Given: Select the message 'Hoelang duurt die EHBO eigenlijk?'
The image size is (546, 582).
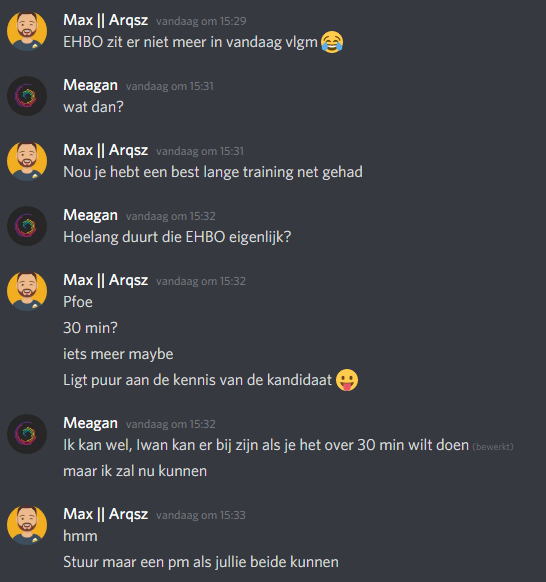Looking at the screenshot, I should (x=177, y=237).
